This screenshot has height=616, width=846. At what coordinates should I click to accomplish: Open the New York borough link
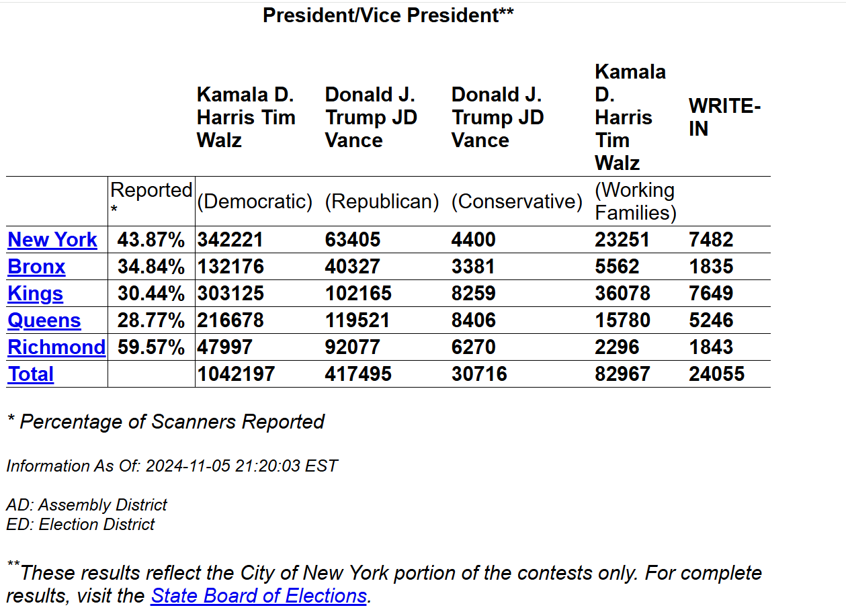click(52, 240)
